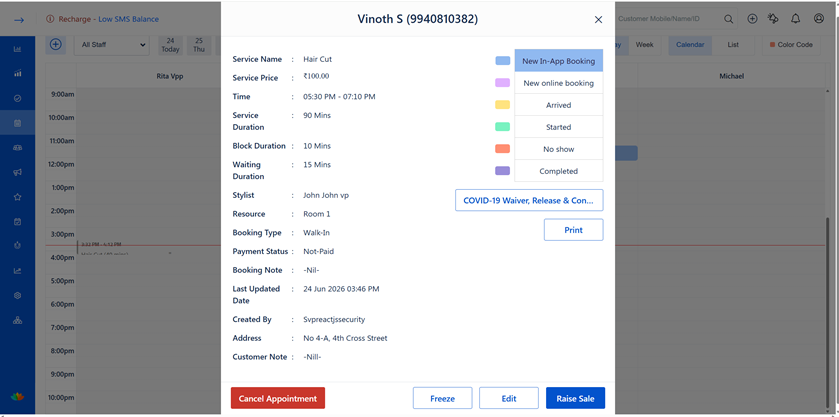Click the orange No show color swatch

(x=502, y=149)
